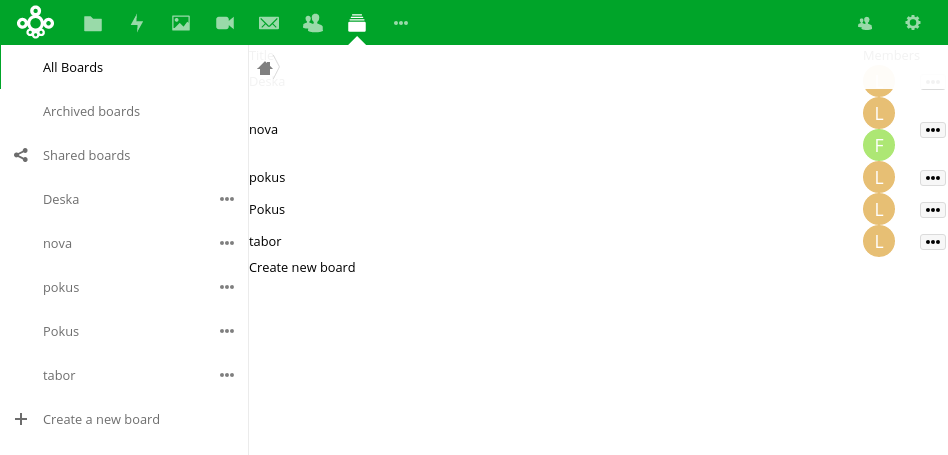Click Create new board in the list
This screenshot has height=455, width=948.
(x=302, y=268)
